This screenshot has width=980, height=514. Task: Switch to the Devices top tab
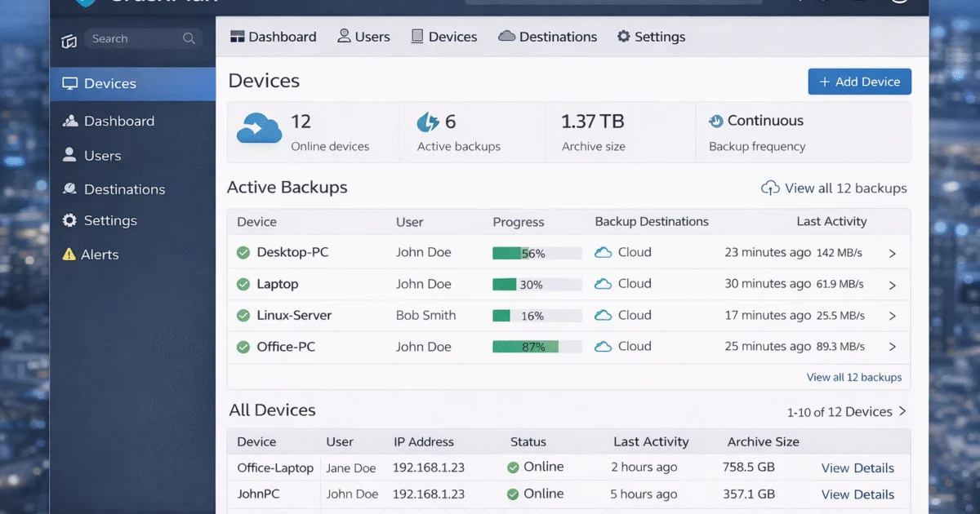[x=443, y=37]
